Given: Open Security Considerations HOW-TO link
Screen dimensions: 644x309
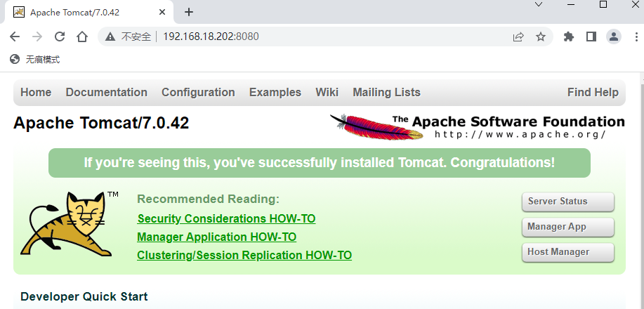Looking at the screenshot, I should pyautogui.click(x=226, y=218).
